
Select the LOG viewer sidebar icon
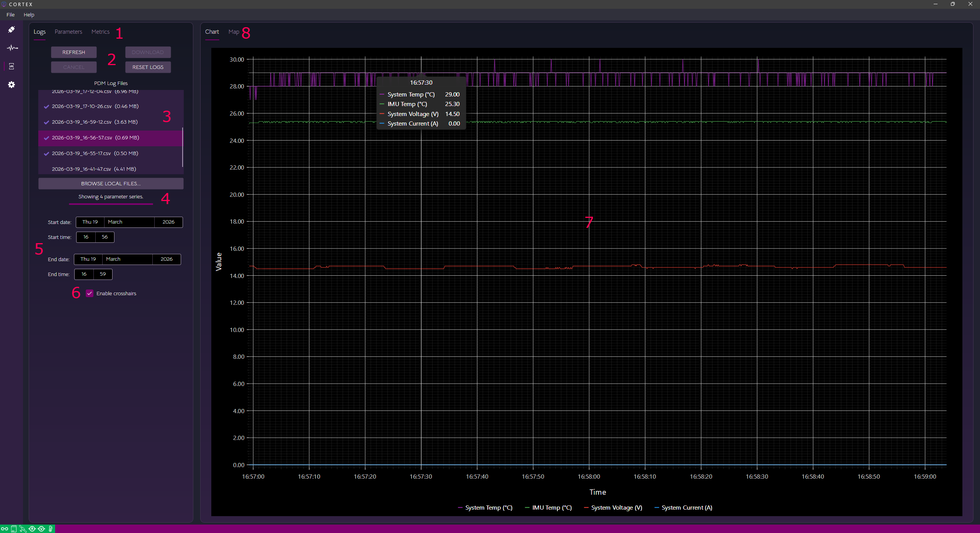click(x=11, y=66)
